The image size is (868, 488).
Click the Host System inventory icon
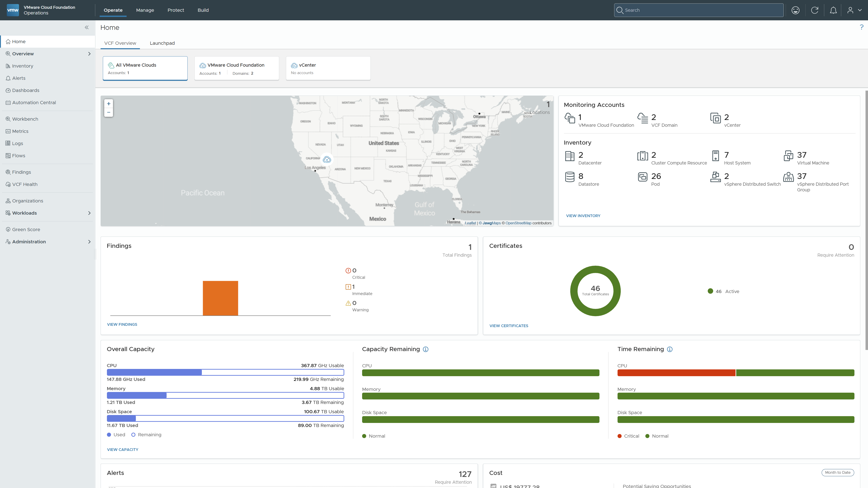coord(715,156)
